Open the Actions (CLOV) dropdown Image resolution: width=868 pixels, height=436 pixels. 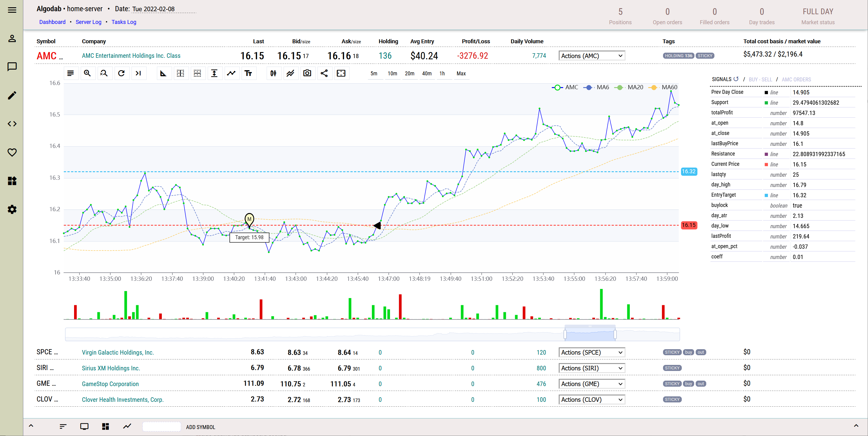point(592,400)
